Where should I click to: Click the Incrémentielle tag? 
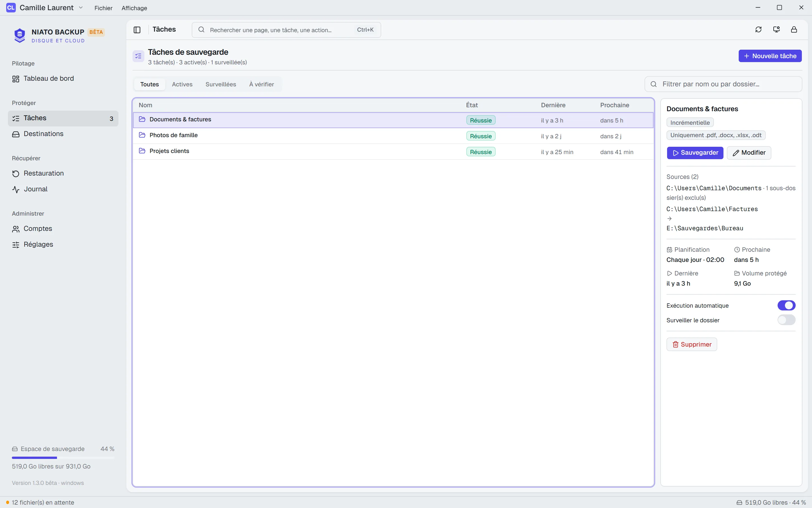(690, 123)
